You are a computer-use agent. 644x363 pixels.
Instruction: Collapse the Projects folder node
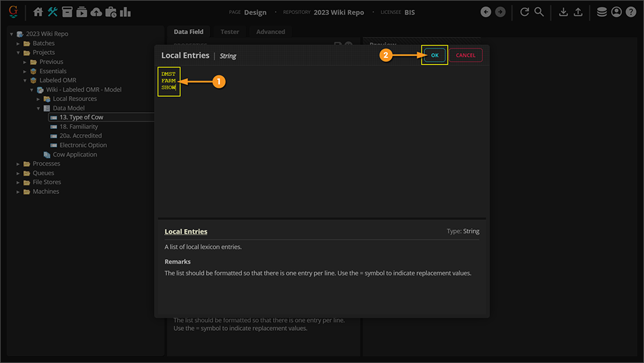[19, 53]
